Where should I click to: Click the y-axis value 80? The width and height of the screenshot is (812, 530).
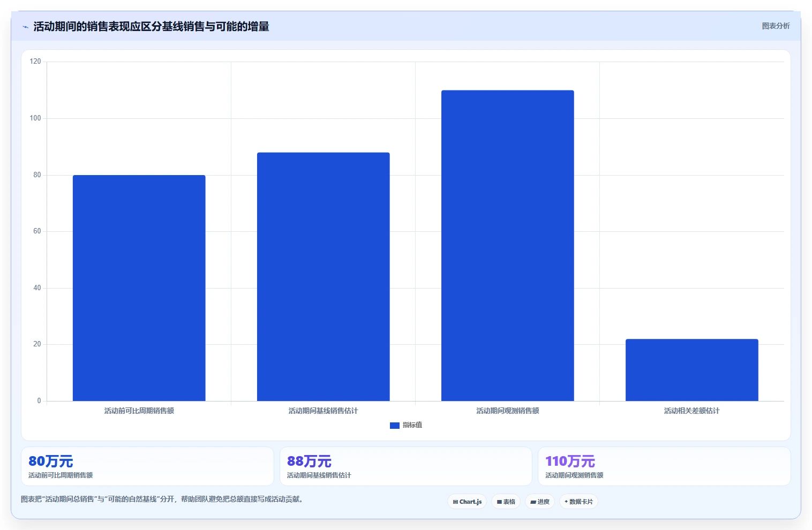[x=37, y=175]
